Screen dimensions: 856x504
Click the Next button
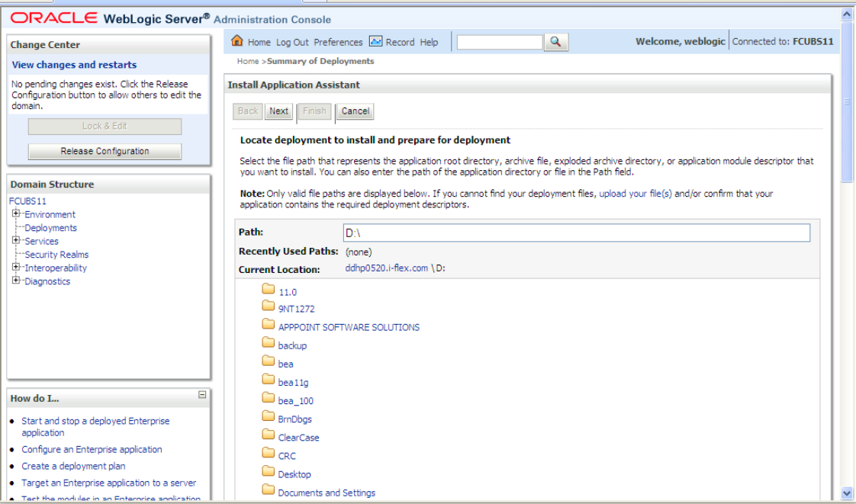click(x=278, y=111)
